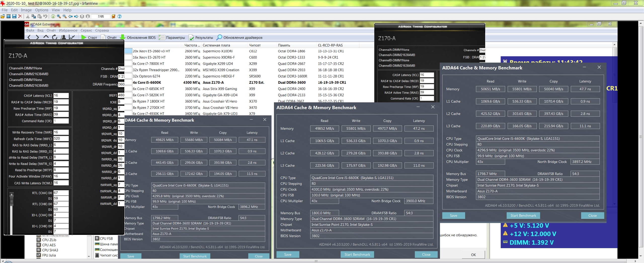Open IrfanView settings checkmark icon
Screen dimensions: 644x263
[113, 16]
